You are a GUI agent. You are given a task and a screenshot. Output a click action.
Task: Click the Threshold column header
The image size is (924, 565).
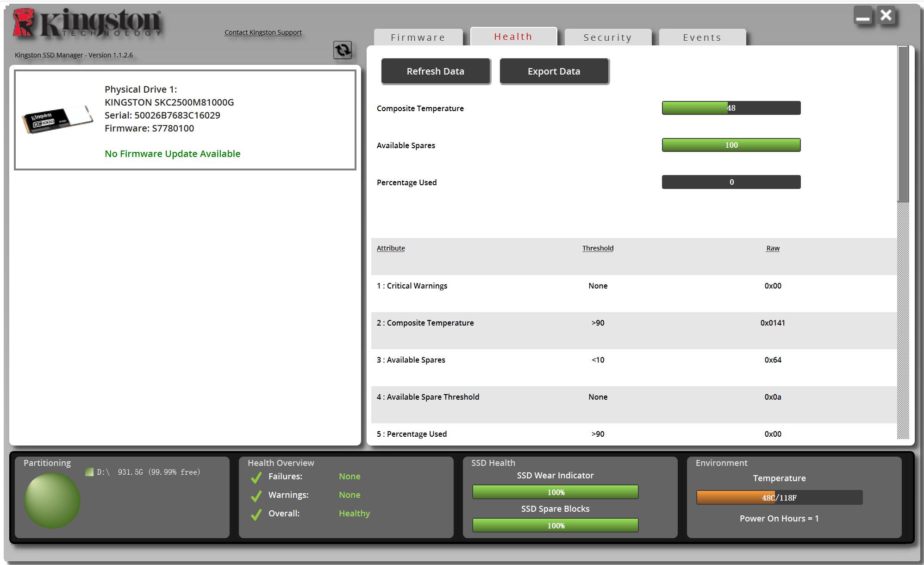coord(598,248)
